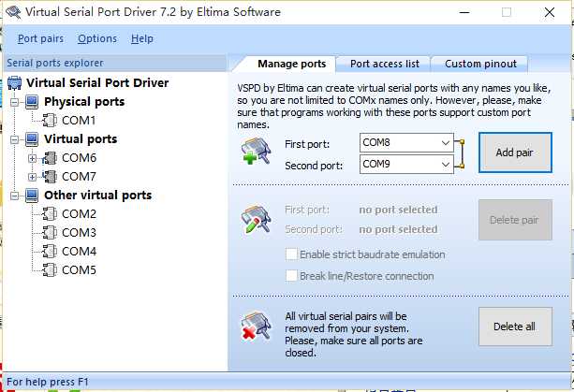Click the Delete pair button
The image size is (574, 392).
pyautogui.click(x=515, y=220)
